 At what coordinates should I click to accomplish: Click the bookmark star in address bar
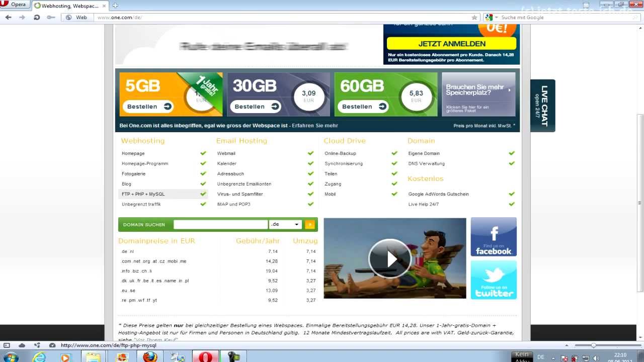474,17
